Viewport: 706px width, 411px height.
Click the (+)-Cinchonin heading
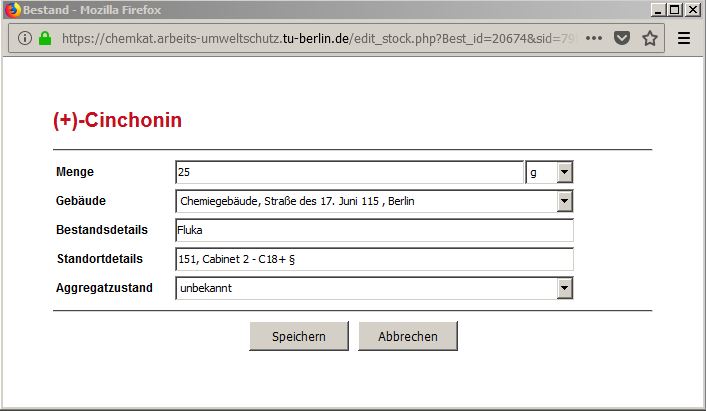[117, 121]
